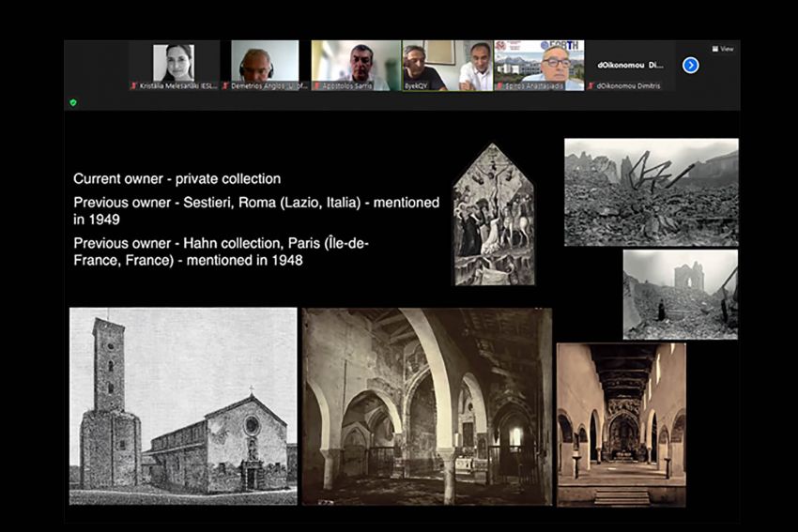Click muted mic icon beside Demetrios Anglos
Image resolution: width=798 pixels, height=532 pixels.
225,86
